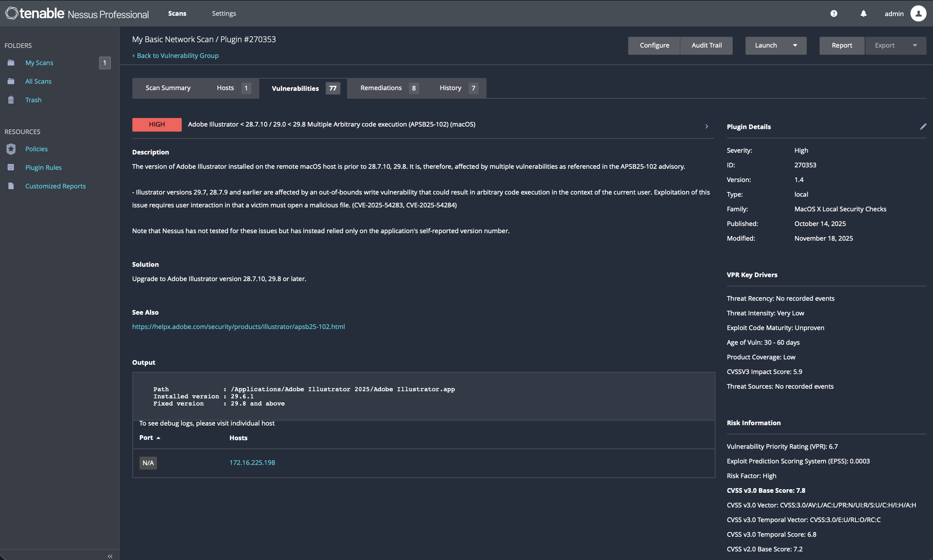Go to next vulnerability using right chevron
Image resolution: width=933 pixels, height=560 pixels.
(x=707, y=127)
